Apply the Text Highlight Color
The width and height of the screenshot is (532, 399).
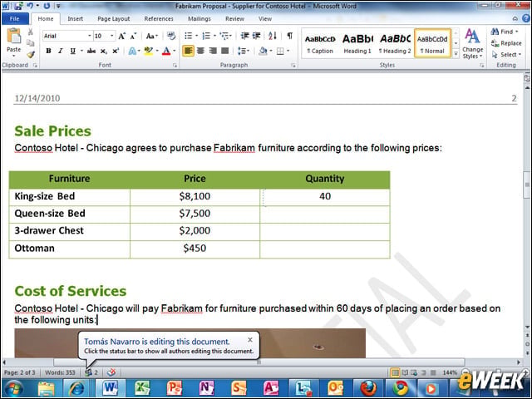tap(148, 52)
